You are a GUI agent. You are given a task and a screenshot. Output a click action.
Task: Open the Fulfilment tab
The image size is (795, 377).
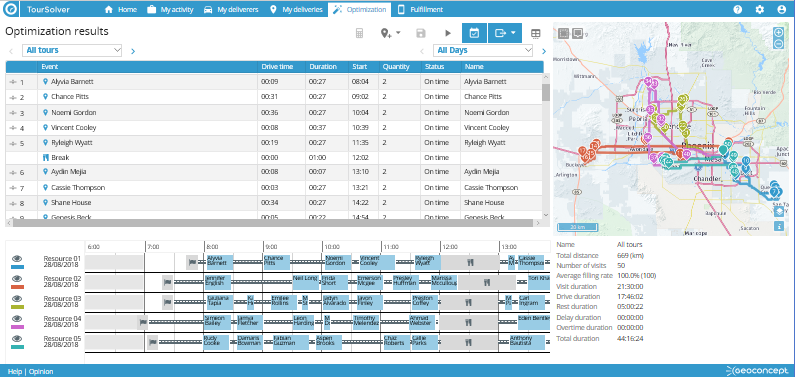click(x=420, y=9)
